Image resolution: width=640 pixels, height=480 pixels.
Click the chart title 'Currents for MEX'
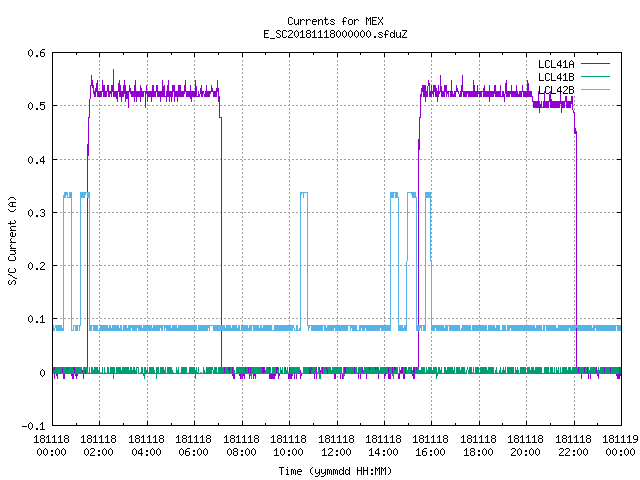335,21
